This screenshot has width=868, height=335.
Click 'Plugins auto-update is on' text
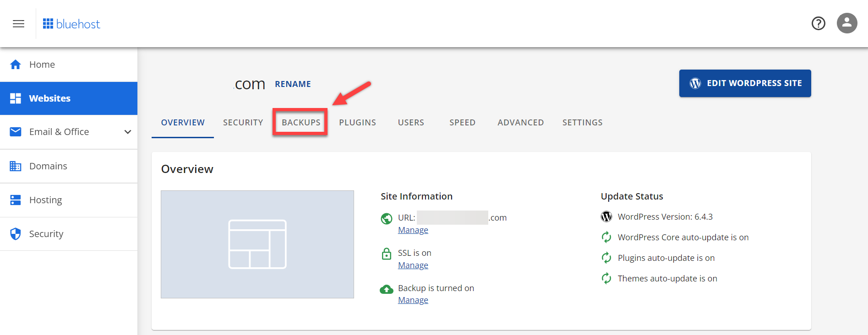(666, 258)
